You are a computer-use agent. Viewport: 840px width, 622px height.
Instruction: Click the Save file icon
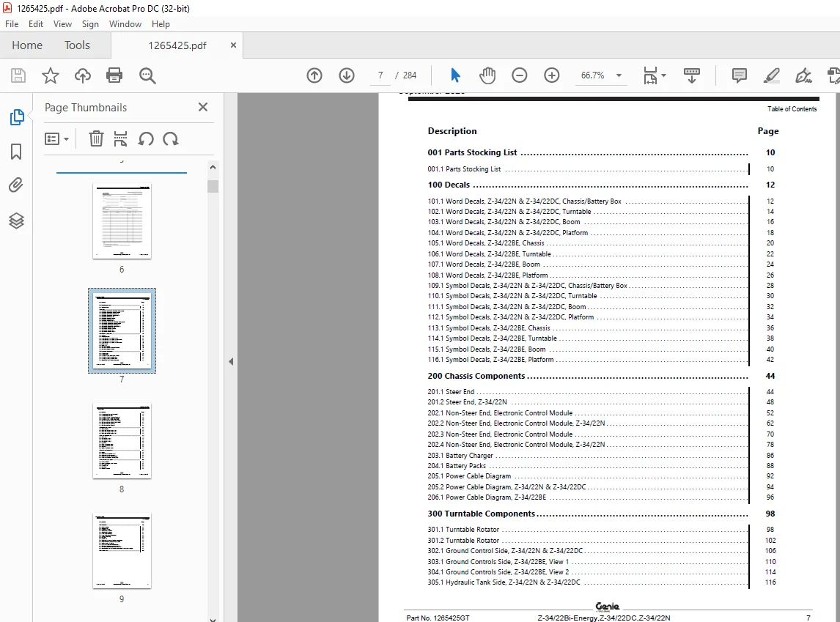(18, 75)
